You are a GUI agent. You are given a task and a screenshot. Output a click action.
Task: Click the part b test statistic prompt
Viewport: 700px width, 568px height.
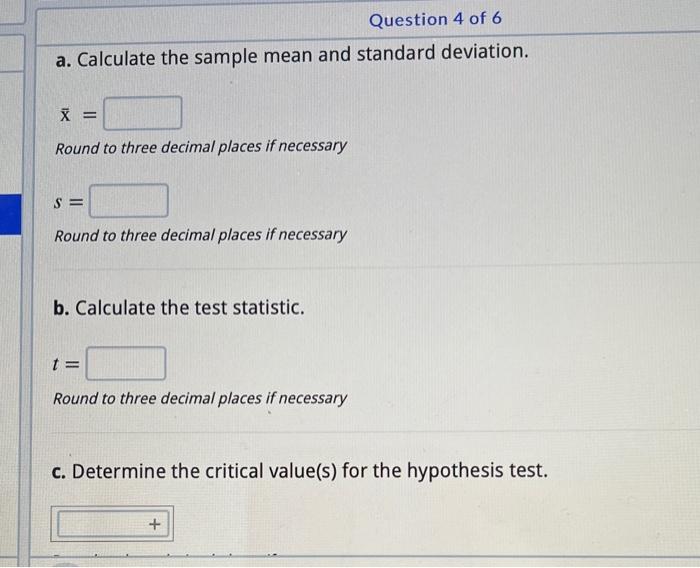[x=180, y=307]
